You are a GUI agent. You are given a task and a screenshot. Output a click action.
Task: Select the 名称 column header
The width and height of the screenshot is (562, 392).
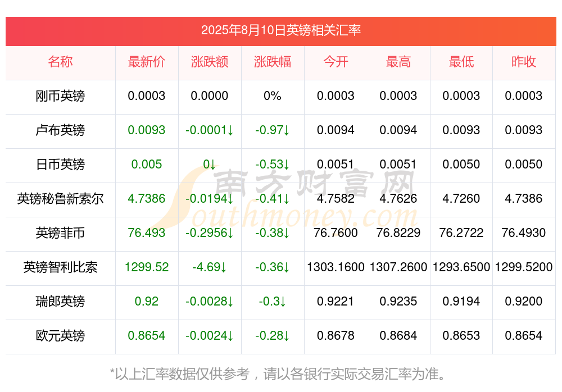tap(60, 62)
